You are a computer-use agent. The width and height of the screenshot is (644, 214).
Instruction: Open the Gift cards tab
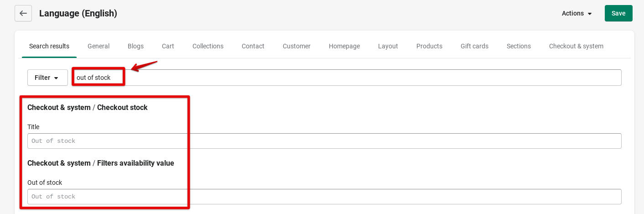click(x=474, y=46)
